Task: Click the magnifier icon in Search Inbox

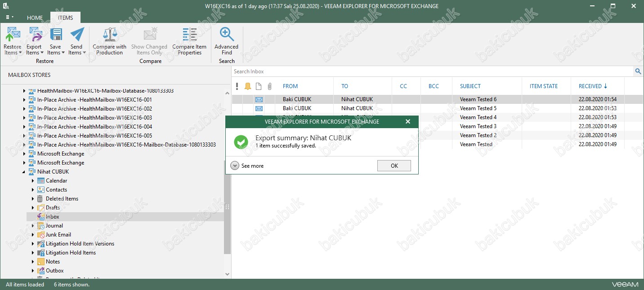Action: click(x=638, y=71)
